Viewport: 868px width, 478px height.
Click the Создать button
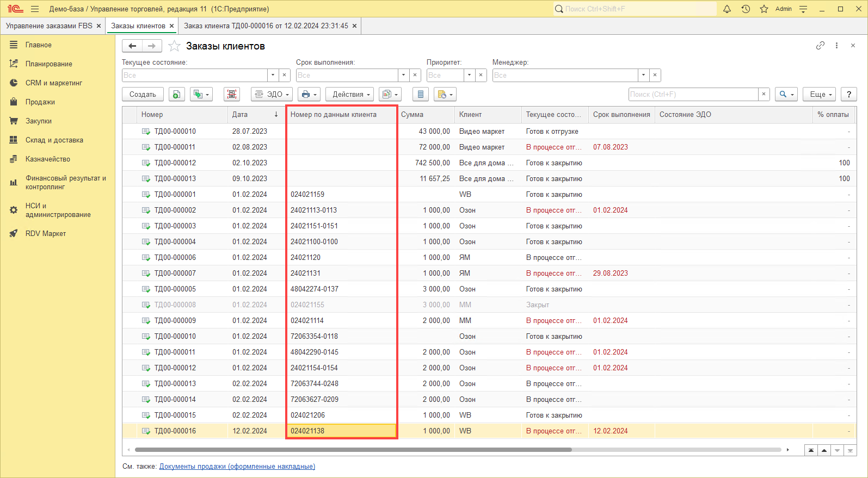(143, 95)
